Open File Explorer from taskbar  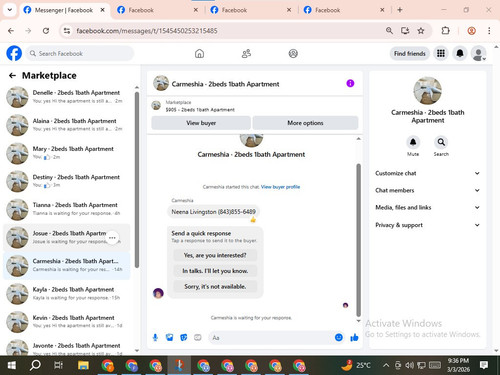(83, 365)
